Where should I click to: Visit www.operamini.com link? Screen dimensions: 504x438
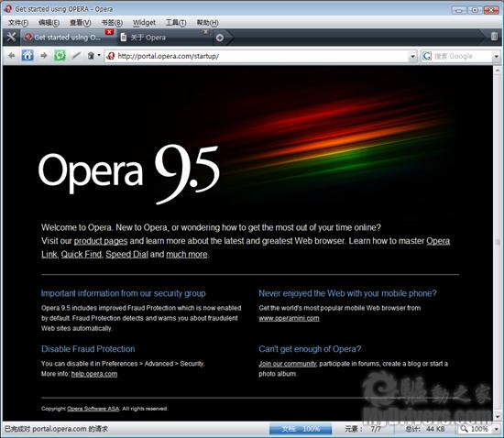[x=289, y=318]
